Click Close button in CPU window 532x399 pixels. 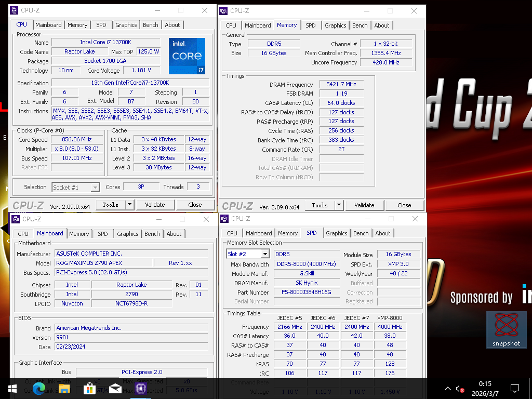195,205
